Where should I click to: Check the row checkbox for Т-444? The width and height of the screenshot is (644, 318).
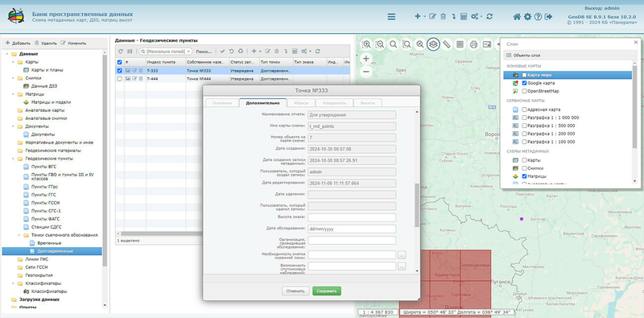coord(119,78)
